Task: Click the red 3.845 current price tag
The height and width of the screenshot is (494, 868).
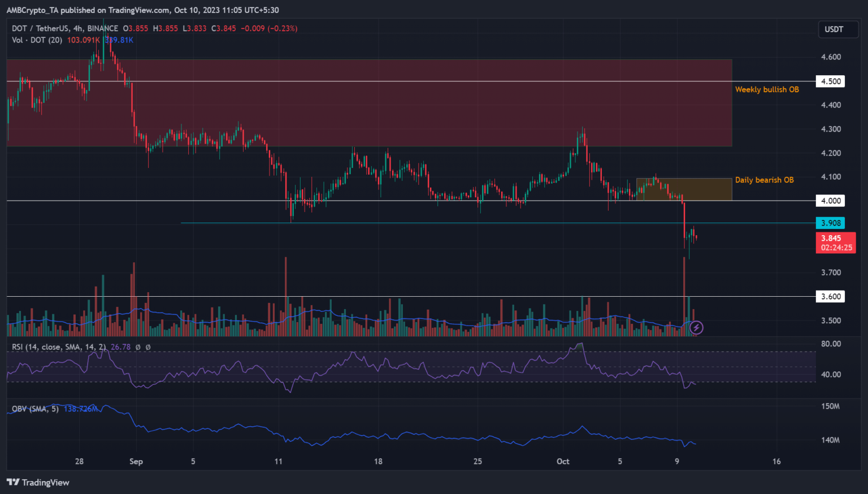Action: coord(835,242)
